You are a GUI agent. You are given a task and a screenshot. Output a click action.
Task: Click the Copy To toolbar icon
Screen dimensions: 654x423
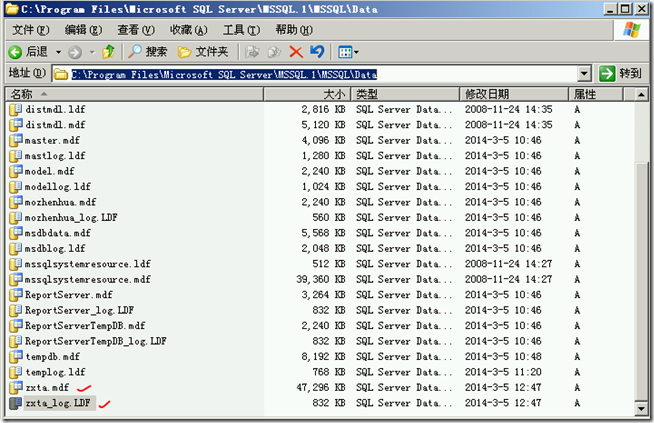click(274, 52)
